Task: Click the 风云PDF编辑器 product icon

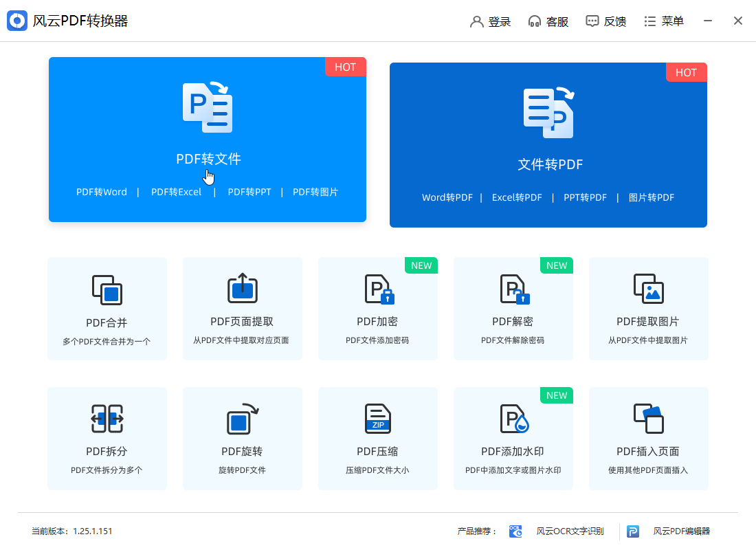Action: pyautogui.click(x=632, y=531)
